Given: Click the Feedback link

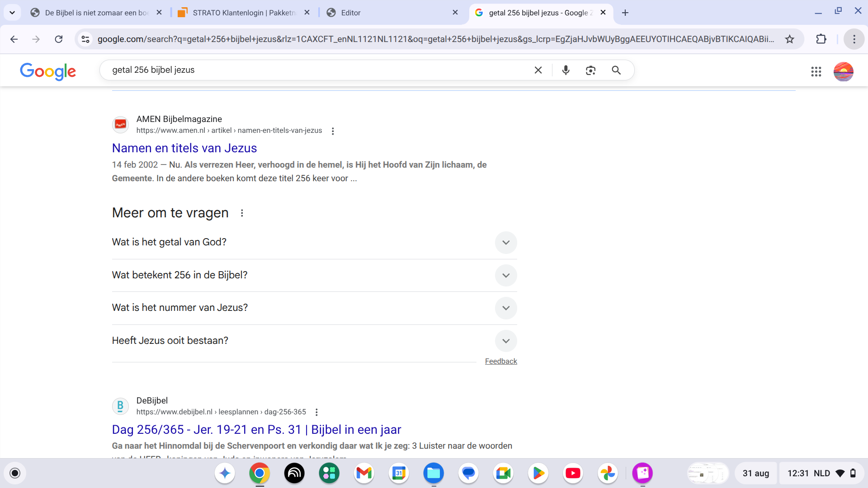Looking at the screenshot, I should click(501, 361).
